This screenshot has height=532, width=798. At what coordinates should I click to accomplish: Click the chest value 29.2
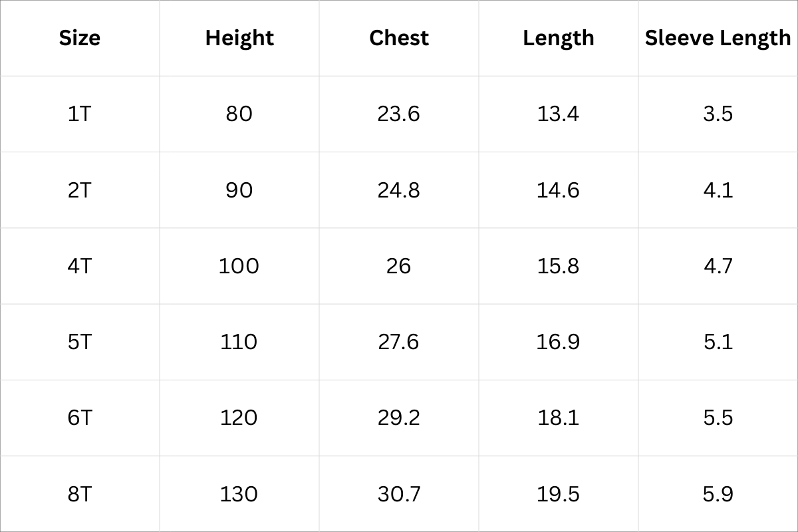(x=399, y=418)
